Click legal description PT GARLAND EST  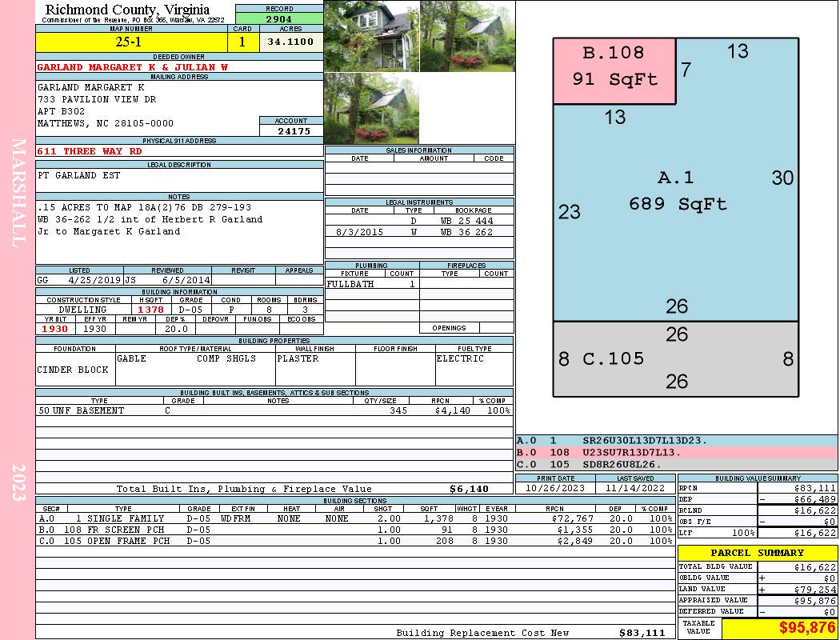[x=79, y=175]
